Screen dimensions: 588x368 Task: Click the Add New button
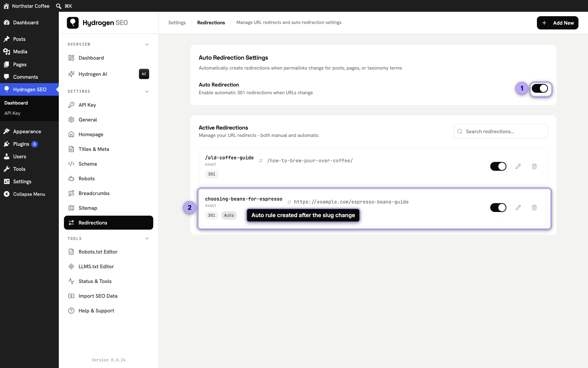(x=557, y=23)
